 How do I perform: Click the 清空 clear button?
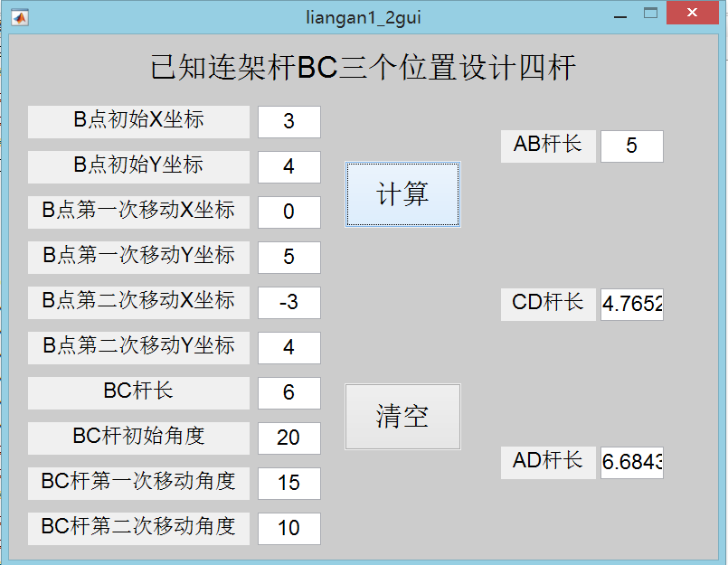pyautogui.click(x=402, y=417)
